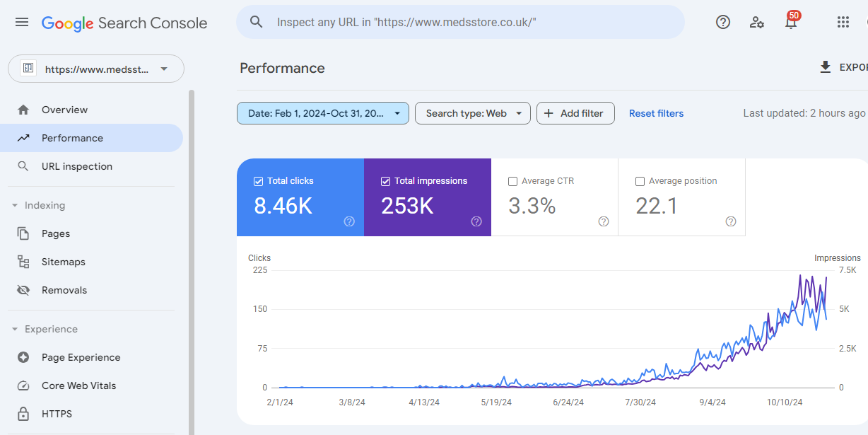Viewport: 868px width, 435px height.
Task: Click the 8.46K total clicks value
Action: (x=283, y=206)
